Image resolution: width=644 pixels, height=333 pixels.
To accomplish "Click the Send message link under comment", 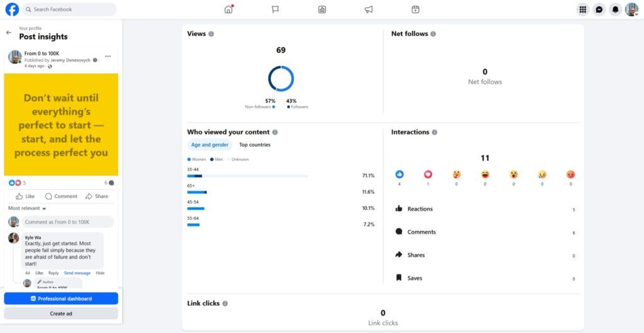I will 77,273.
